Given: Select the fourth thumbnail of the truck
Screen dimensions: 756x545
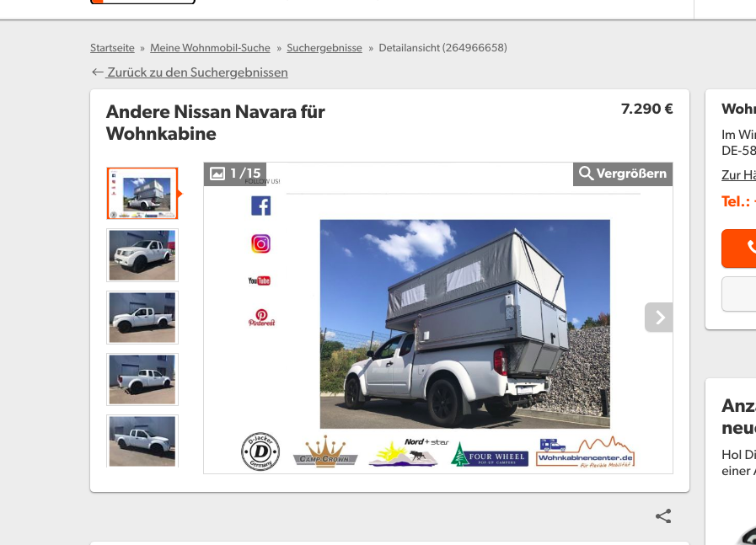Looking at the screenshot, I should coord(142,379).
